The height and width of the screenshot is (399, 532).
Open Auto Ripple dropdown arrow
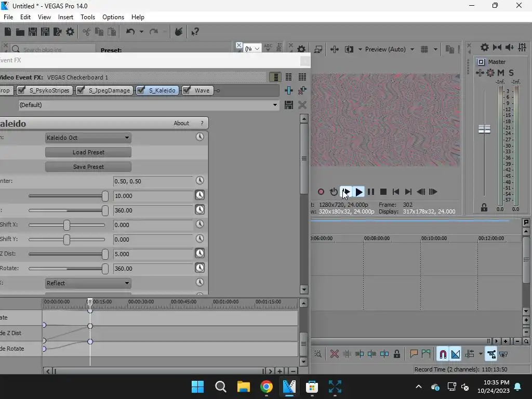481,354
